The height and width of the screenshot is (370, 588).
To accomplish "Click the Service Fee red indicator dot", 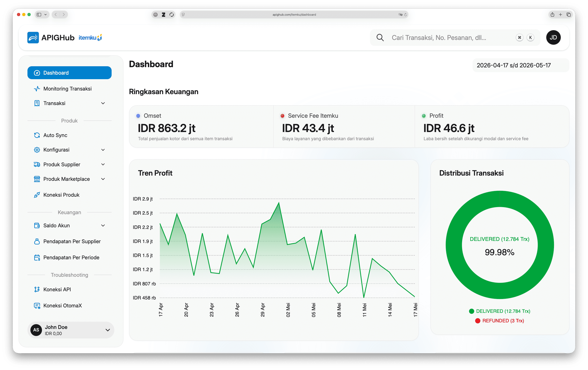I will click(x=282, y=116).
